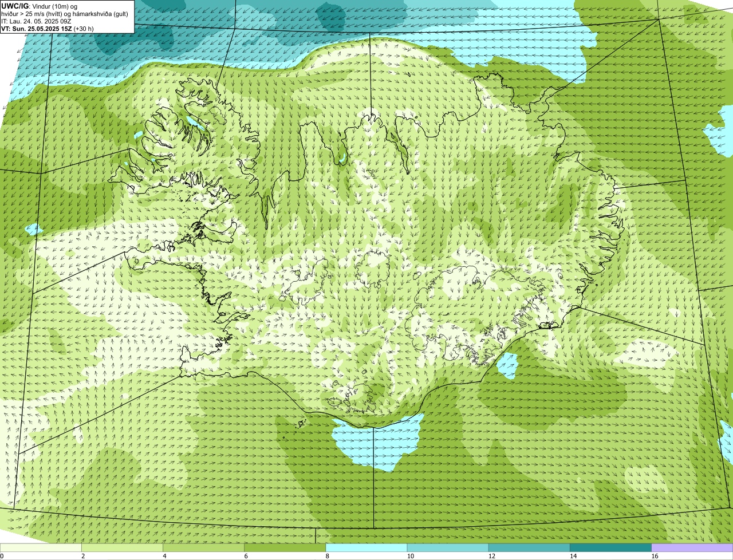Screen dimensions: 733x560
Task: Click the 10–12 m/s legend color segment
Action: (448, 547)
